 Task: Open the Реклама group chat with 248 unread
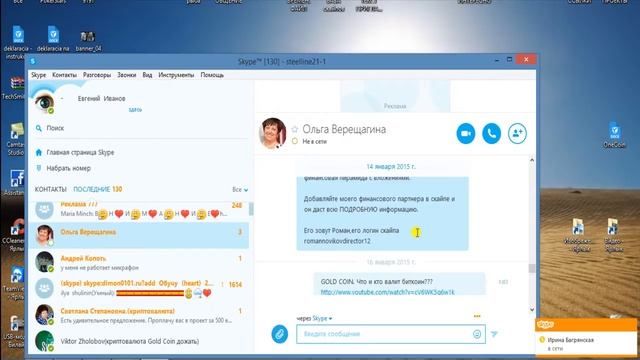[139, 210]
